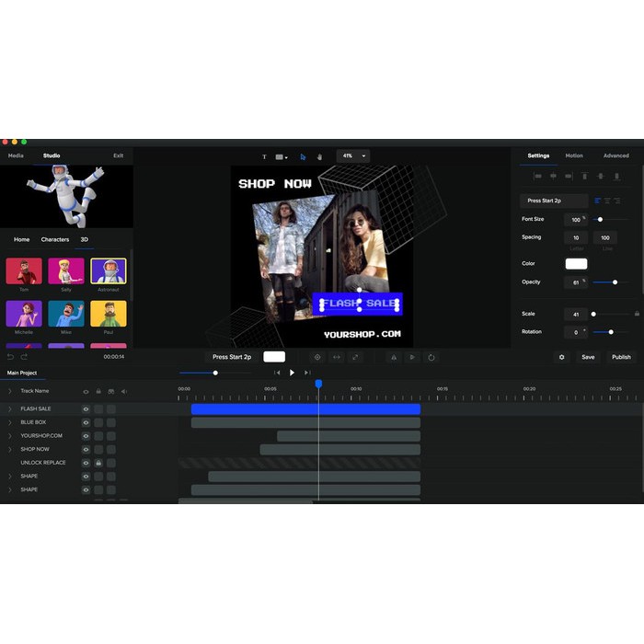Expand the YOURSHOP.COM track
Image resolution: width=644 pixels, height=644 pixels.
click(x=10, y=436)
